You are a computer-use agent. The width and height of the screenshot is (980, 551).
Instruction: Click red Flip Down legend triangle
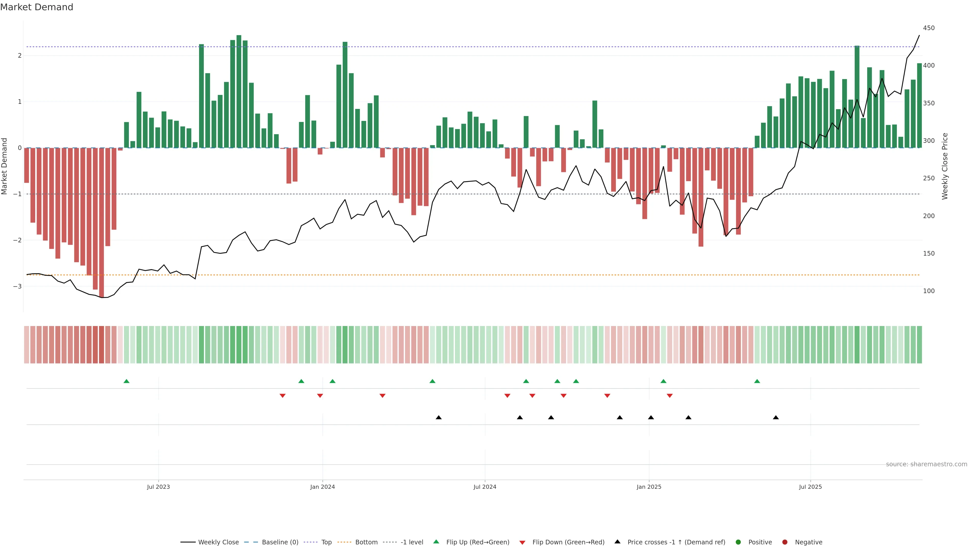point(522,543)
